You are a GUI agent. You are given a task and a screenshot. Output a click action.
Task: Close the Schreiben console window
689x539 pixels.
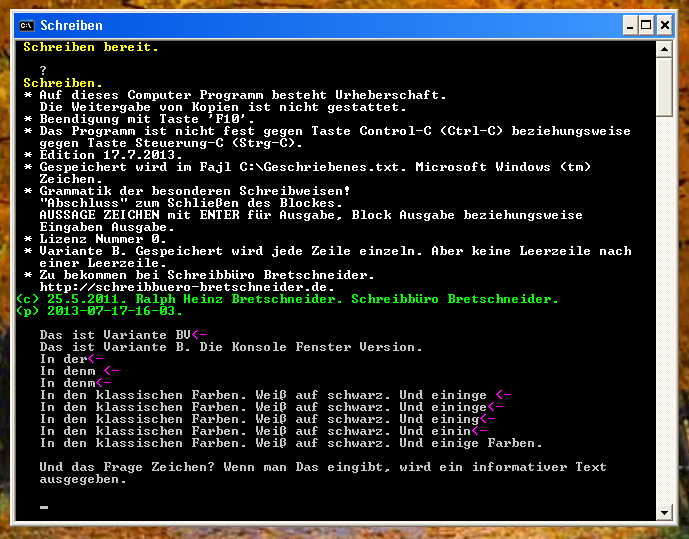(x=667, y=25)
